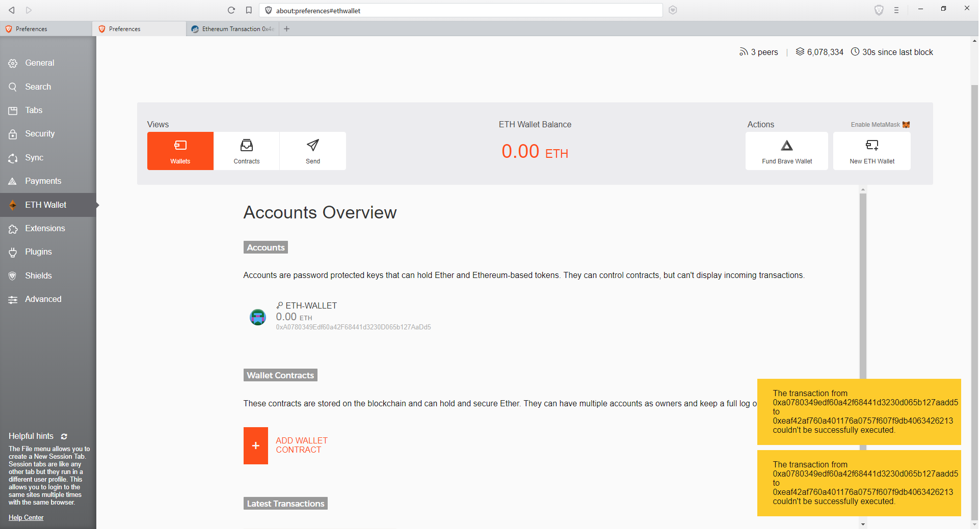
Task: Open the Brave Shields lion icon in toolbar
Action: point(879,10)
